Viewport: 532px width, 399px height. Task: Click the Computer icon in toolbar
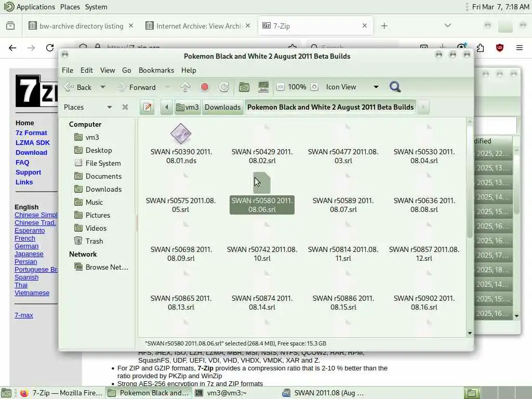[263, 87]
